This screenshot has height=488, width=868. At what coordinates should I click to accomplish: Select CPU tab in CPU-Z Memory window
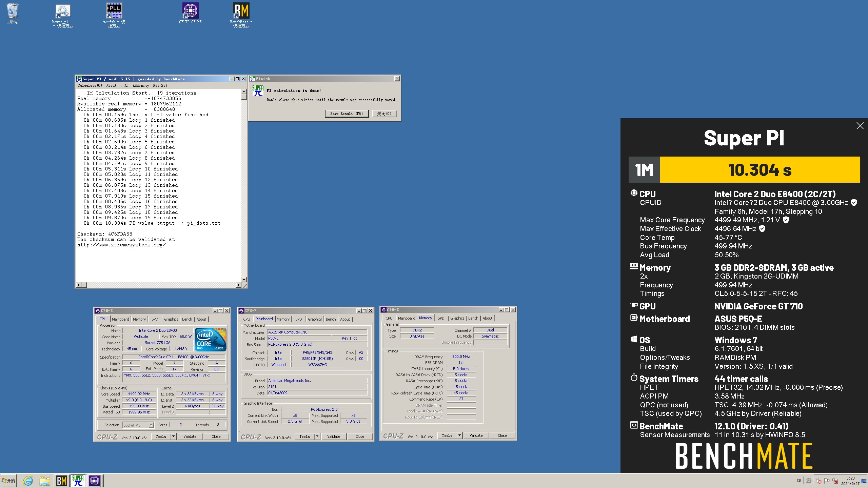click(x=389, y=318)
